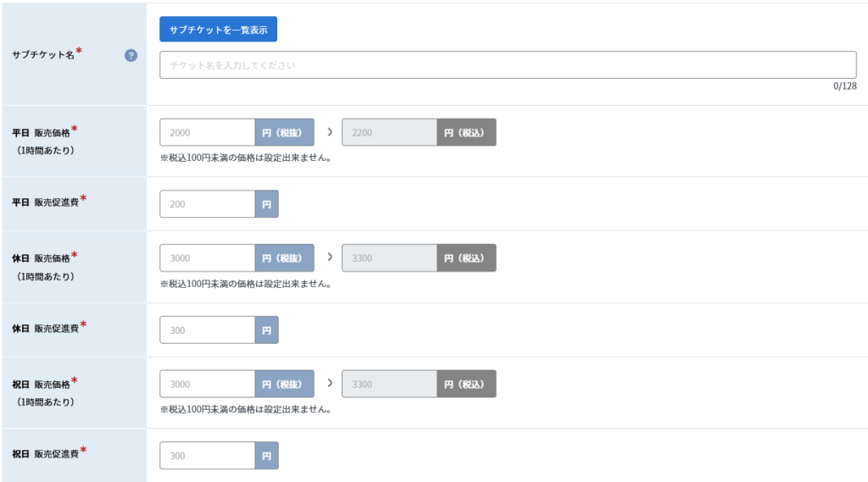Click the 円（税抜）label beside the 平日 price

285,132
